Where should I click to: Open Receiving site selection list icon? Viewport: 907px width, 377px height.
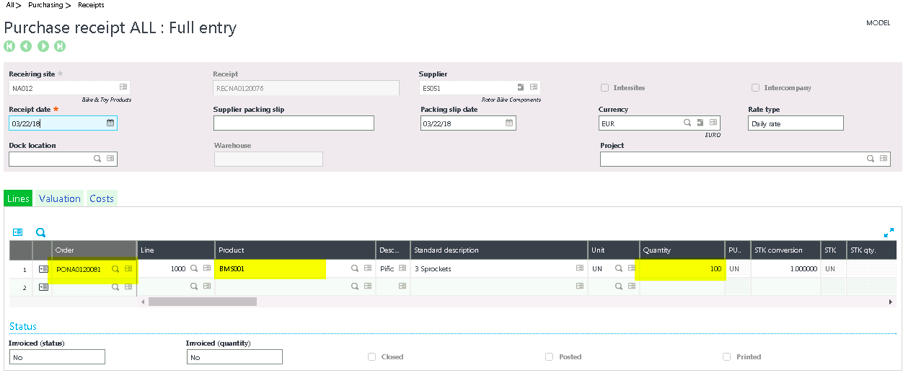point(123,87)
